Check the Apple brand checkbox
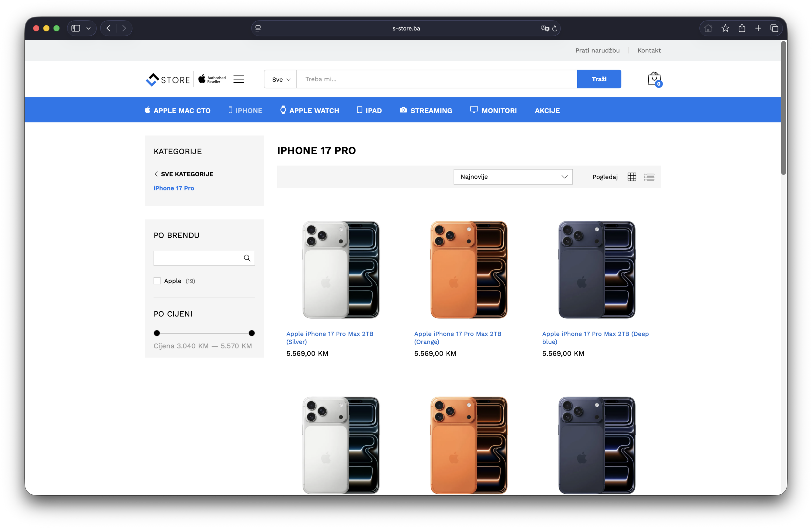 [x=157, y=281]
